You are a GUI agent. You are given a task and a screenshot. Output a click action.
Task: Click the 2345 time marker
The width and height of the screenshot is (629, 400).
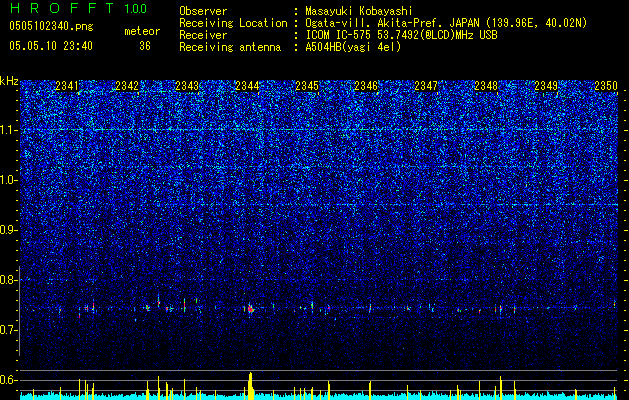point(307,86)
